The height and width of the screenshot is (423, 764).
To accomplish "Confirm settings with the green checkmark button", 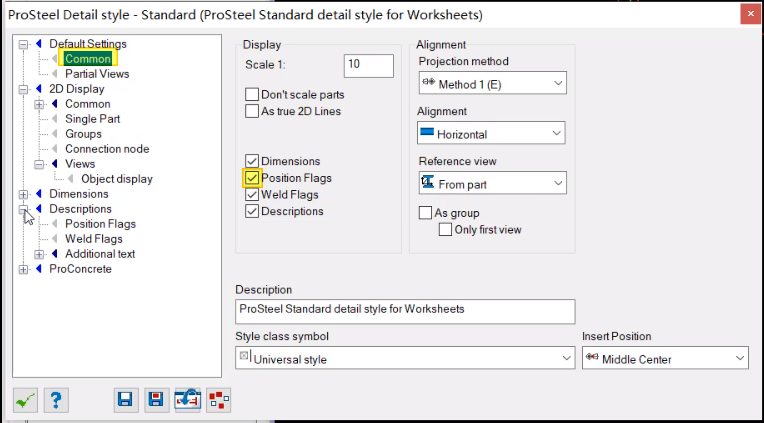I will point(25,400).
